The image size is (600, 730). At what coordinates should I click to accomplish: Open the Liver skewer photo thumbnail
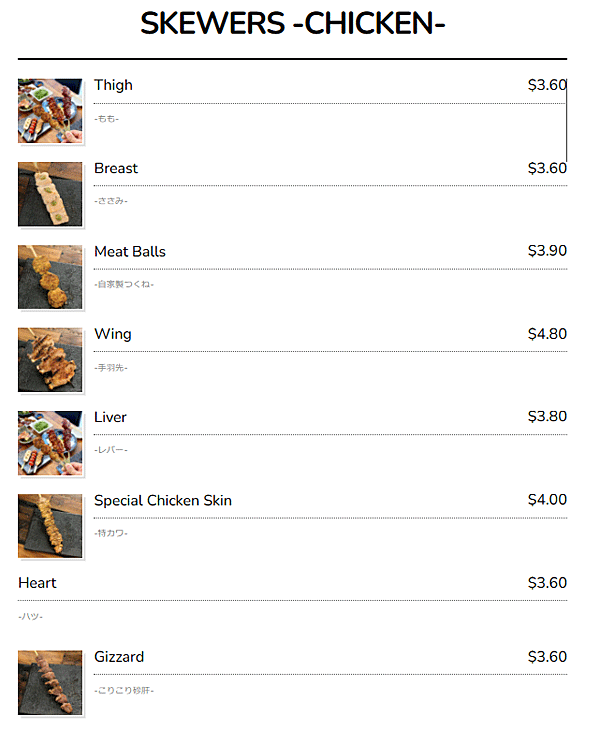(50, 443)
